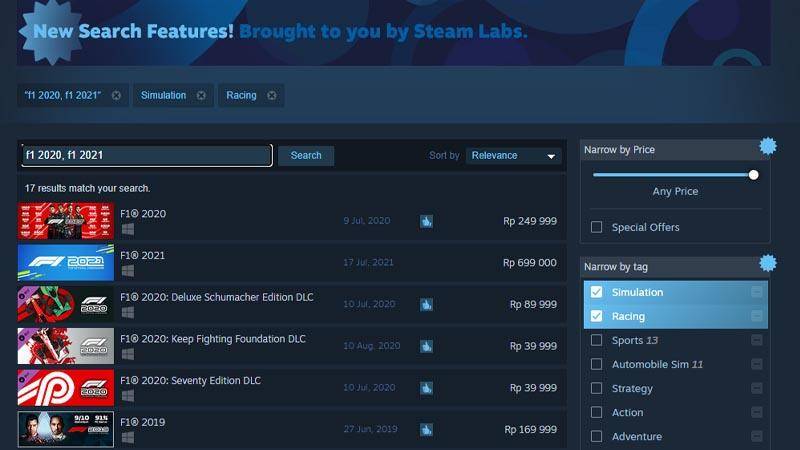Check the Strategy tag checkbox
800x450 pixels.
pyautogui.click(x=596, y=388)
